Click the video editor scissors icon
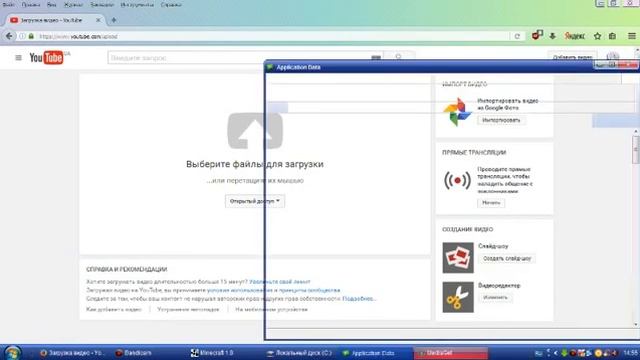 coord(458,297)
